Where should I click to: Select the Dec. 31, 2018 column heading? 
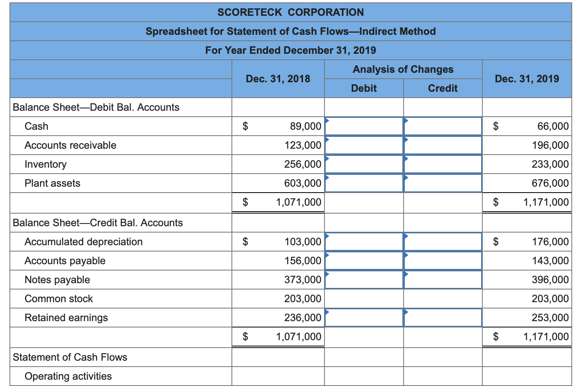pyautogui.click(x=278, y=79)
